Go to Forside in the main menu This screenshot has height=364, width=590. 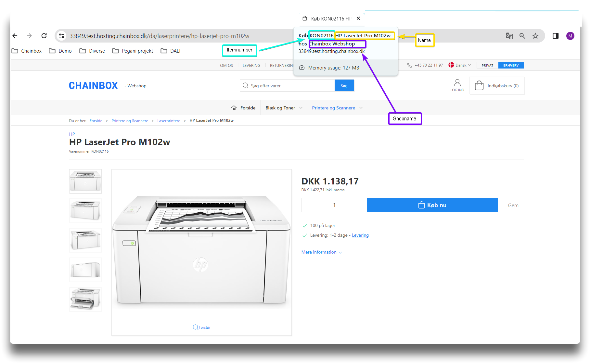tap(243, 108)
